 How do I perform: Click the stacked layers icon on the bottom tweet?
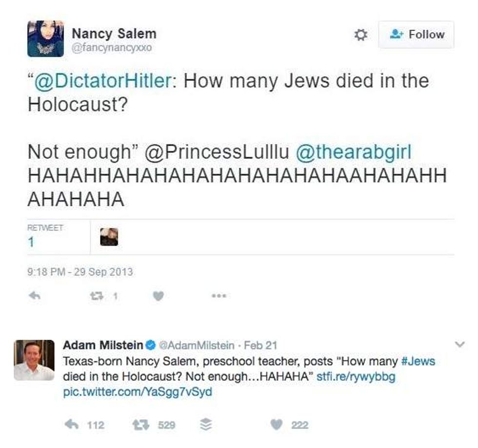click(206, 425)
